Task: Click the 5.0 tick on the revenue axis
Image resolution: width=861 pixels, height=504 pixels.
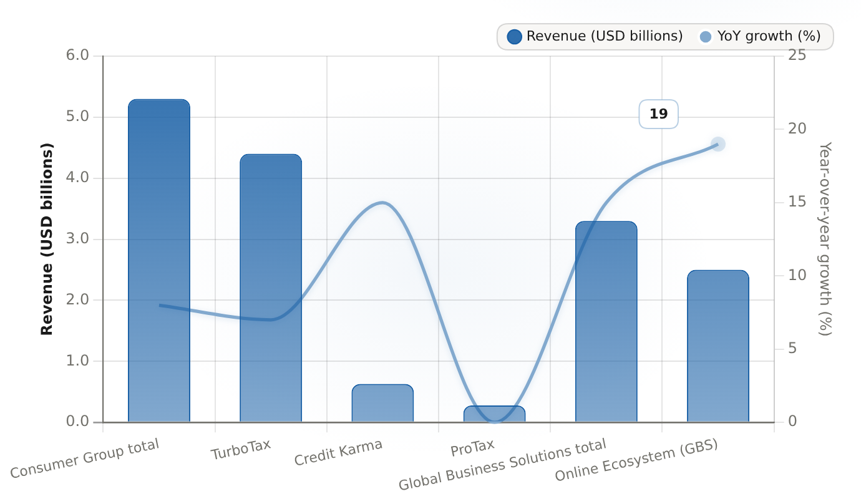Action: pyautogui.click(x=77, y=117)
